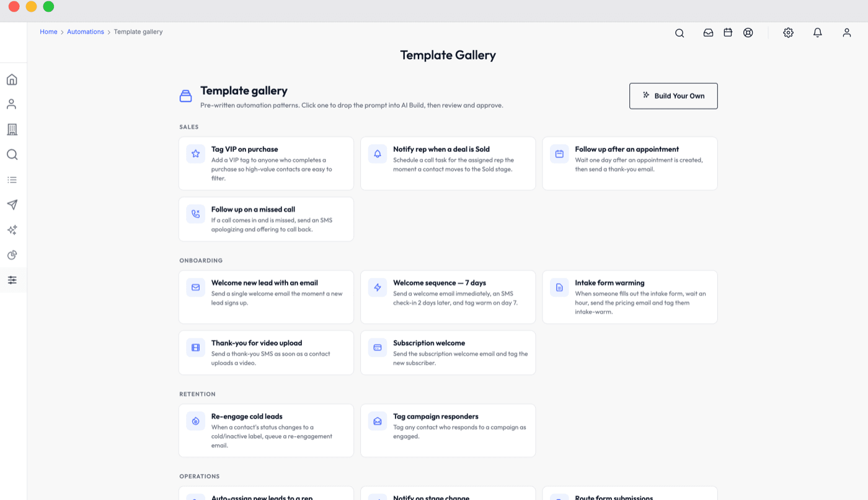Screen dimensions: 868x500
Task: Open the notifications bell icon
Action: [818, 33]
